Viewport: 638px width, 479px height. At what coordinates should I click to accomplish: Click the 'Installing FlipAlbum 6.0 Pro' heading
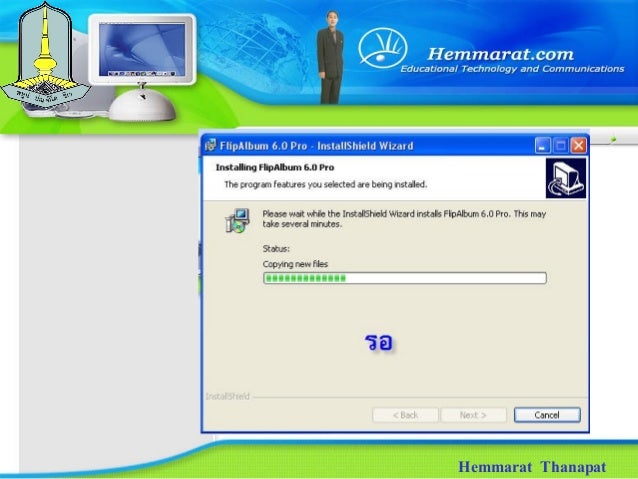(x=275, y=167)
